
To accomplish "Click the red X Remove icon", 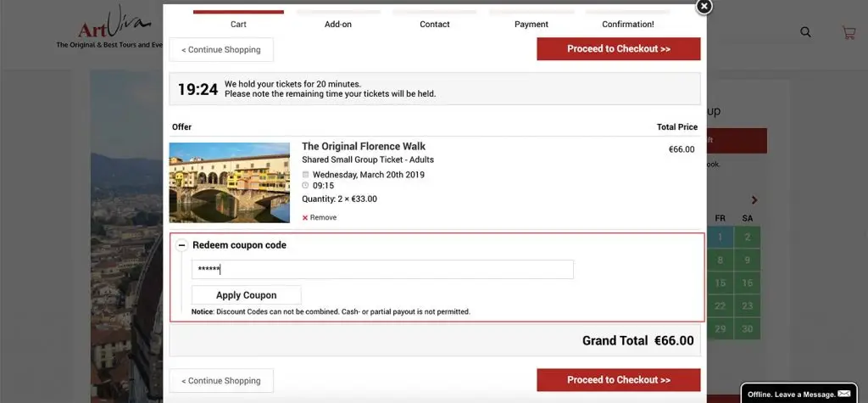I will [305, 218].
